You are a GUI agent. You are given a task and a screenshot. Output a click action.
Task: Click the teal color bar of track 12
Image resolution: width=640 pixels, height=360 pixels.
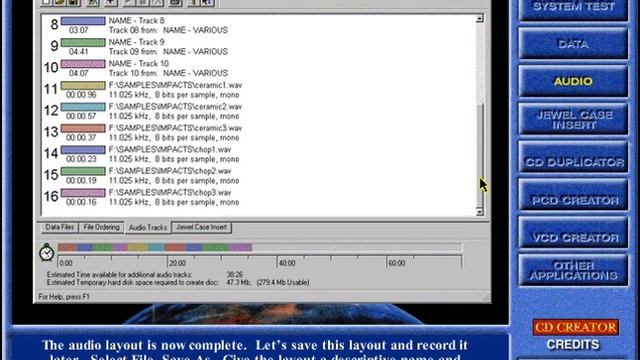83,107
